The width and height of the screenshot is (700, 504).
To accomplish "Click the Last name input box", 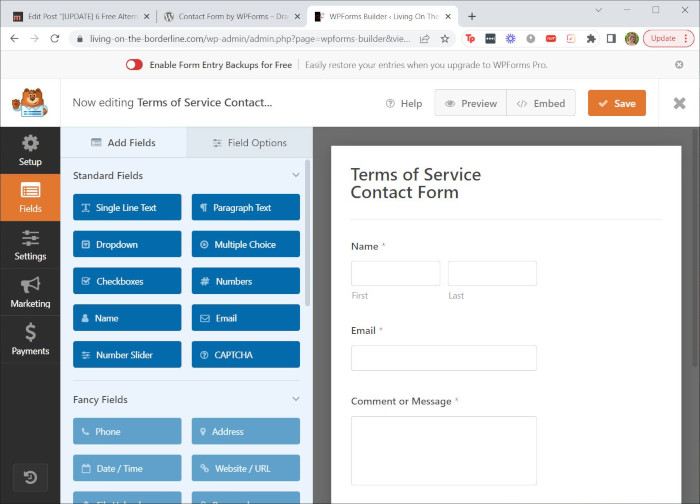I will click(x=492, y=273).
